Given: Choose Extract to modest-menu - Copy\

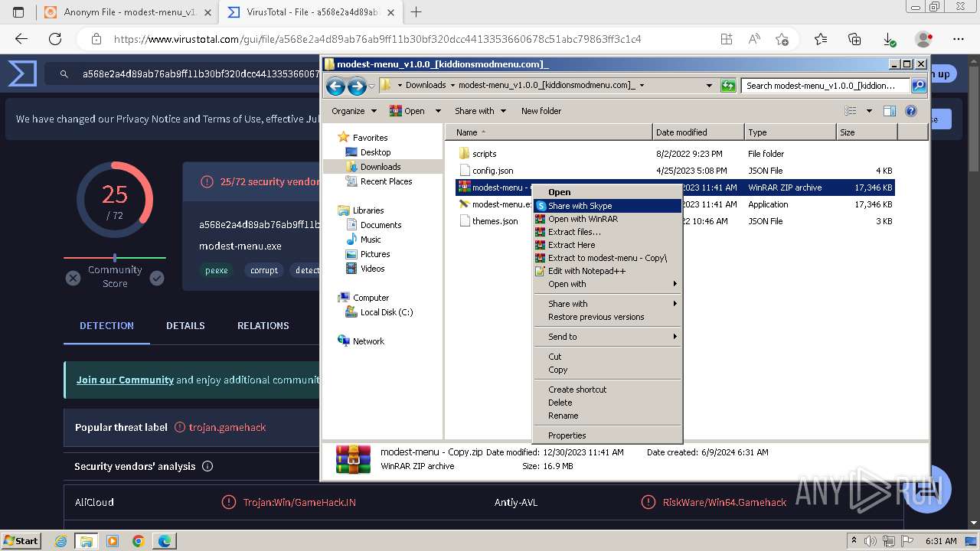Looking at the screenshot, I should pos(607,258).
